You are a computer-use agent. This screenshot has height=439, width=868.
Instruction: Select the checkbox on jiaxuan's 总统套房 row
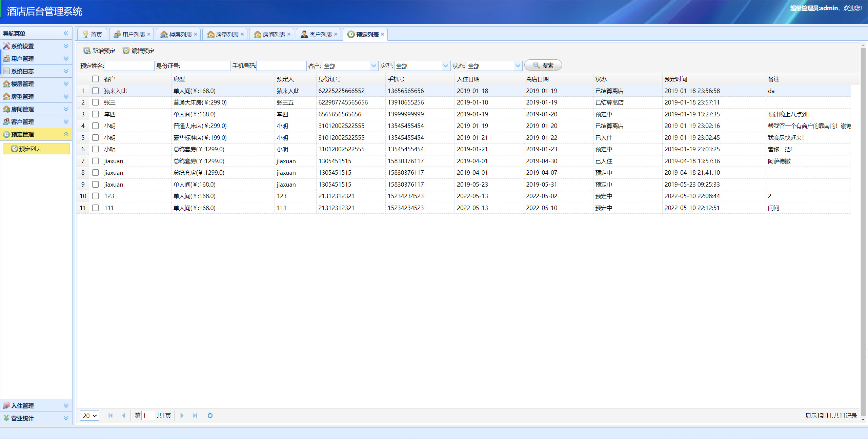(x=95, y=161)
